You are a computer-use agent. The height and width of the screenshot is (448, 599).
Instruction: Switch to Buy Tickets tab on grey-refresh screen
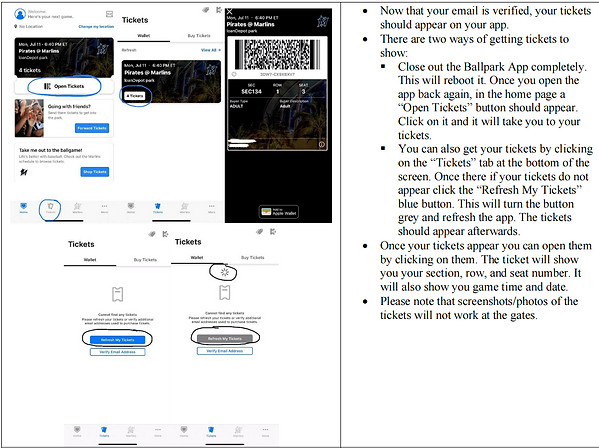(x=253, y=257)
